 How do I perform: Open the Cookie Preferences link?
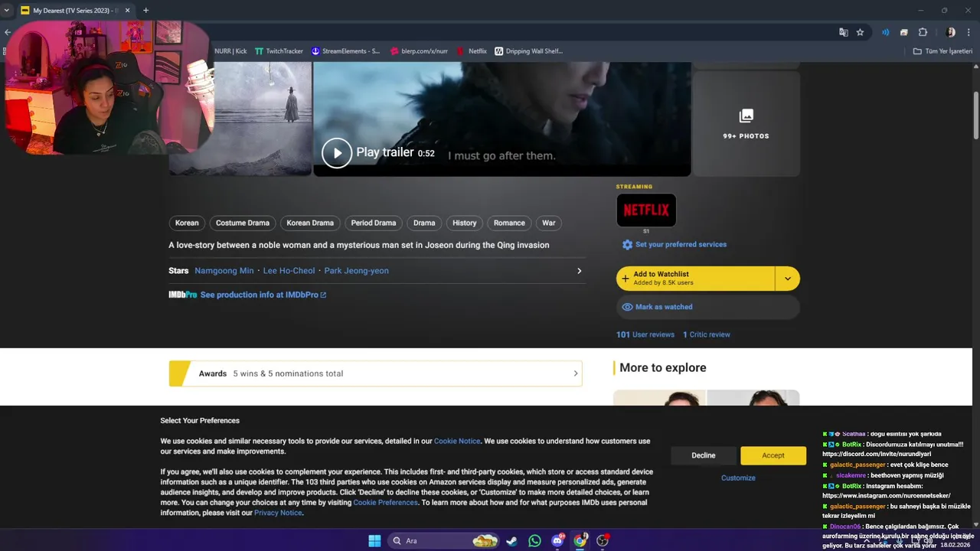point(386,503)
